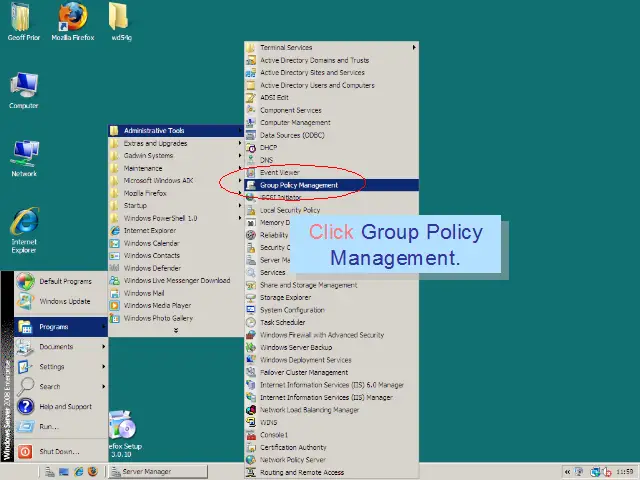Click the system tray clock

pyautogui.click(x=625, y=471)
